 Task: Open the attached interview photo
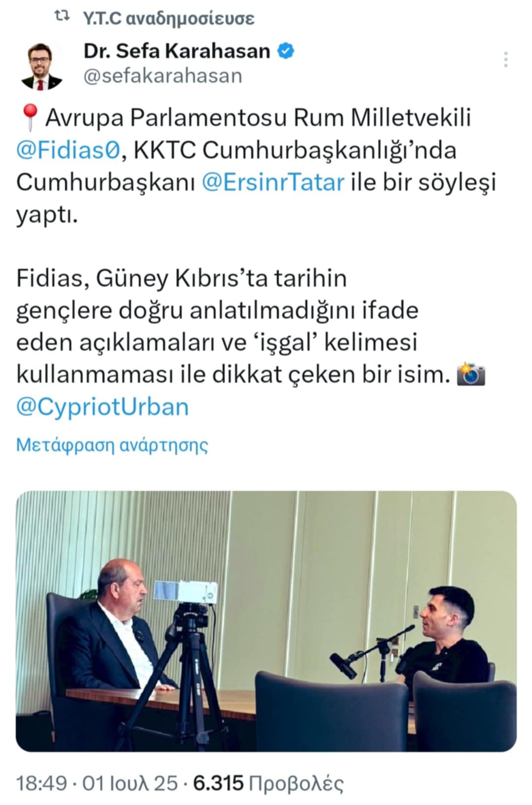(x=266, y=621)
